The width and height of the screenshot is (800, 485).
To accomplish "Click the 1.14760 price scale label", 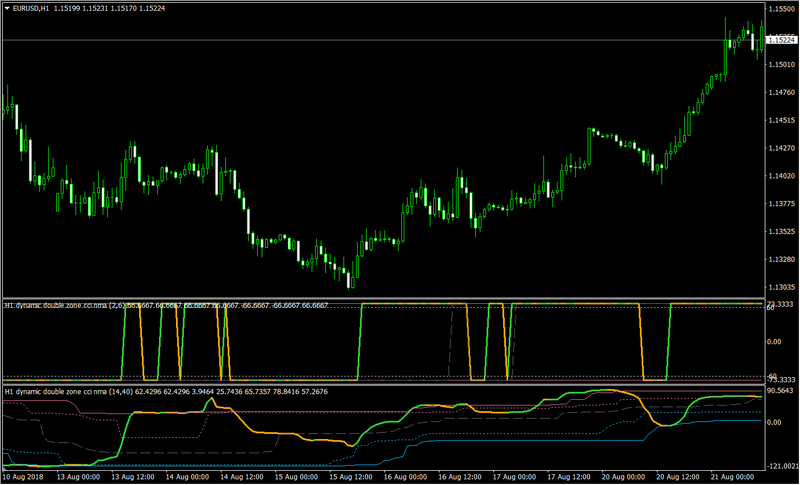I will tap(782, 93).
